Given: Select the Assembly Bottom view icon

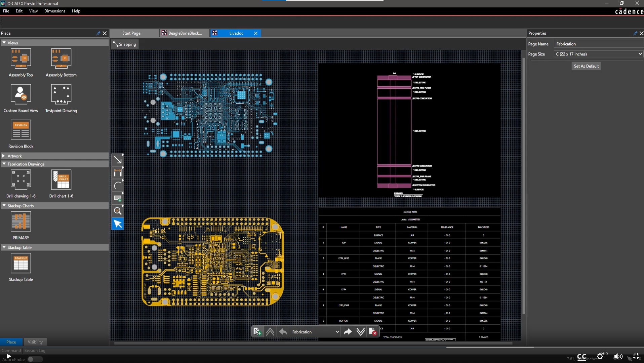Looking at the screenshot, I should (x=61, y=58).
